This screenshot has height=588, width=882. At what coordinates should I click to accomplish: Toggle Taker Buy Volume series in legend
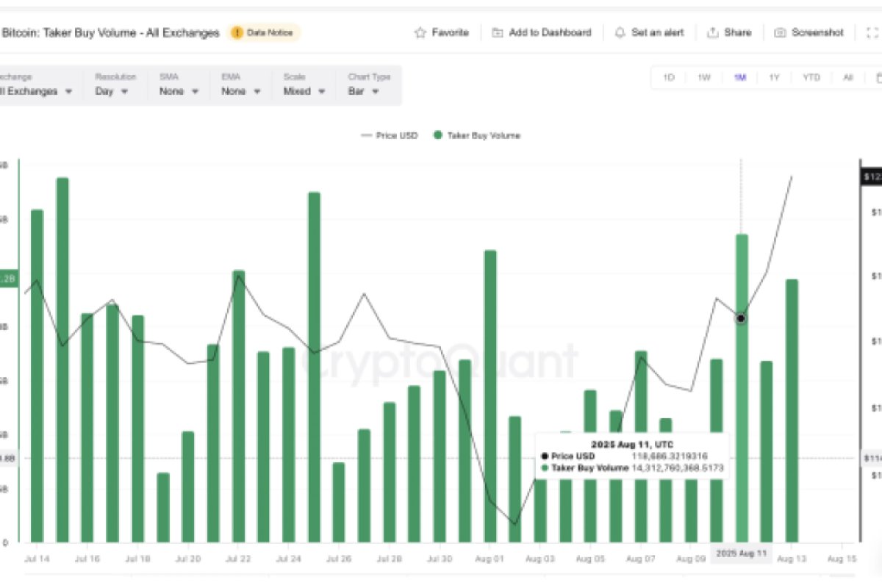476,135
